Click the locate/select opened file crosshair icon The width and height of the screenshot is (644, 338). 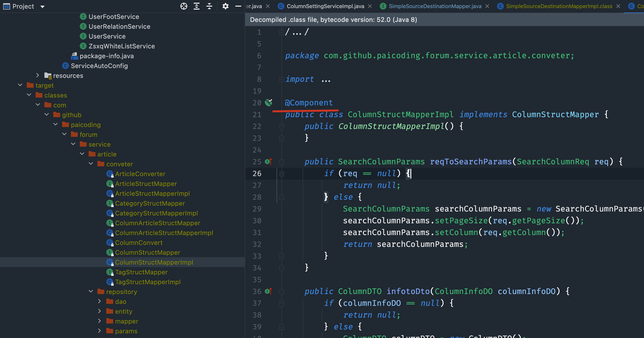pyautogui.click(x=184, y=6)
